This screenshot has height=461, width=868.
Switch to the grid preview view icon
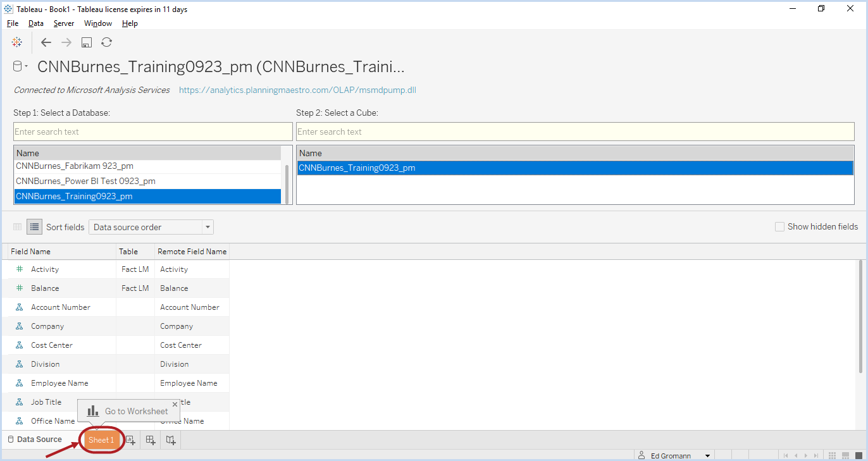[x=18, y=227]
